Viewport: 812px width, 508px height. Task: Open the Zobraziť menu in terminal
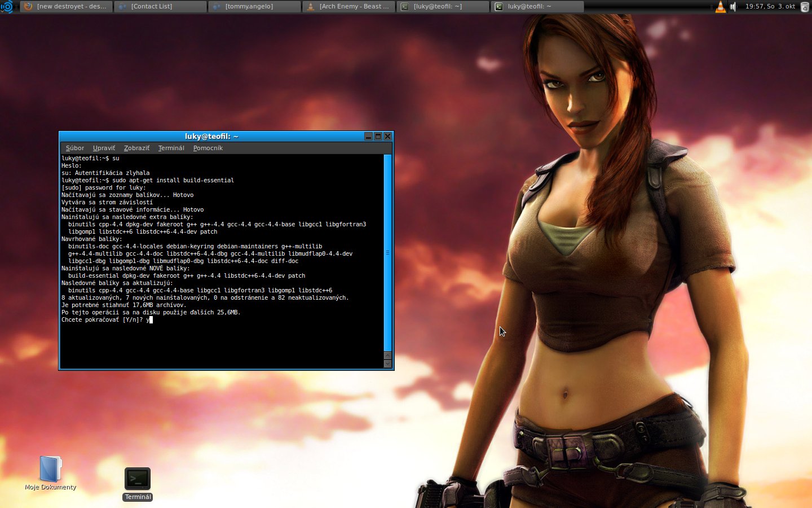coord(136,148)
